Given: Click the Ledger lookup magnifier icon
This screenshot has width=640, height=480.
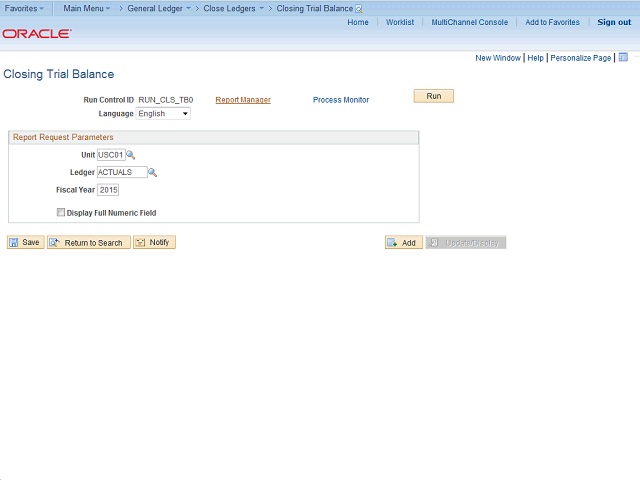Looking at the screenshot, I should [x=152, y=172].
